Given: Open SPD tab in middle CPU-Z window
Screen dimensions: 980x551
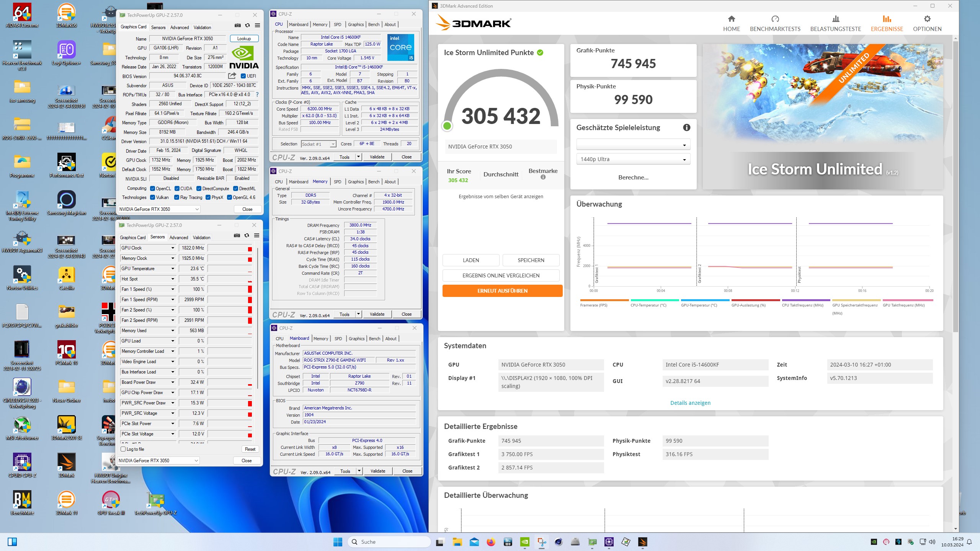Looking at the screenshot, I should (x=337, y=182).
